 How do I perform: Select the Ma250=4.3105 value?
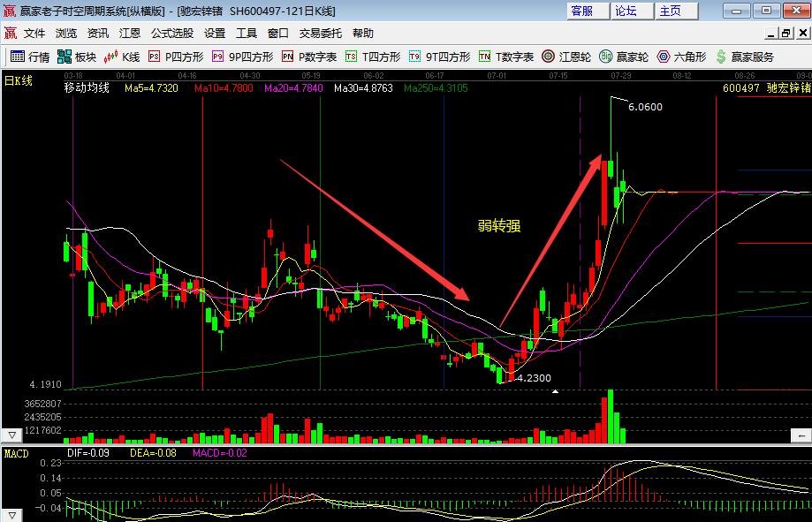click(436, 88)
